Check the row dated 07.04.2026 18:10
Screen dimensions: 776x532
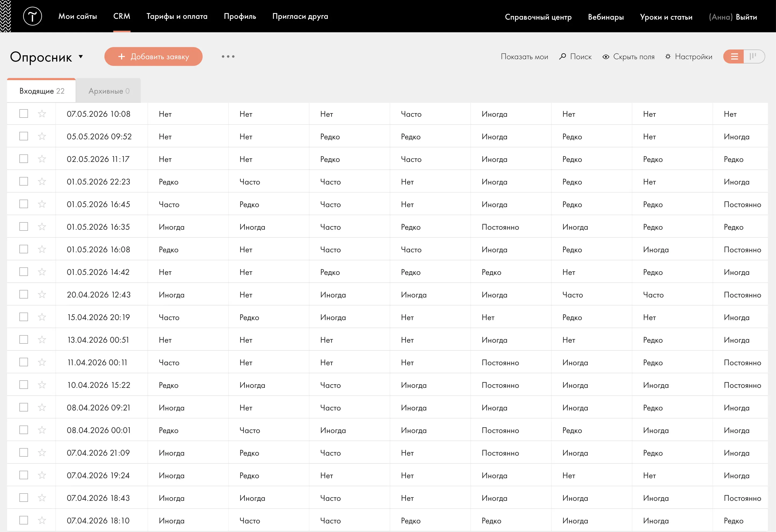click(x=24, y=520)
